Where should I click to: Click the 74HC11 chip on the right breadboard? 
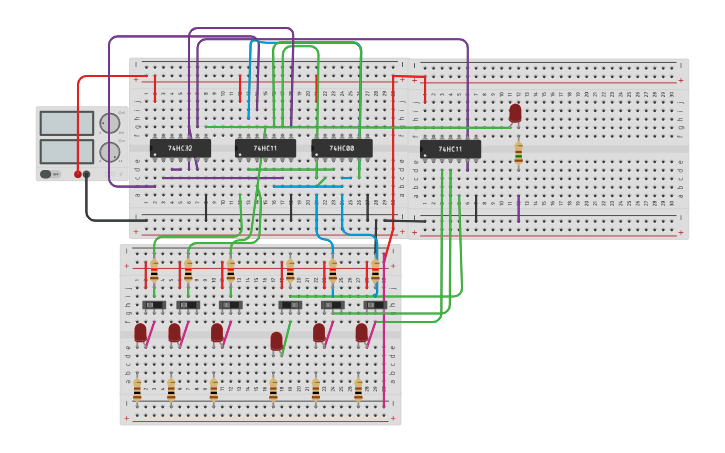(x=450, y=149)
